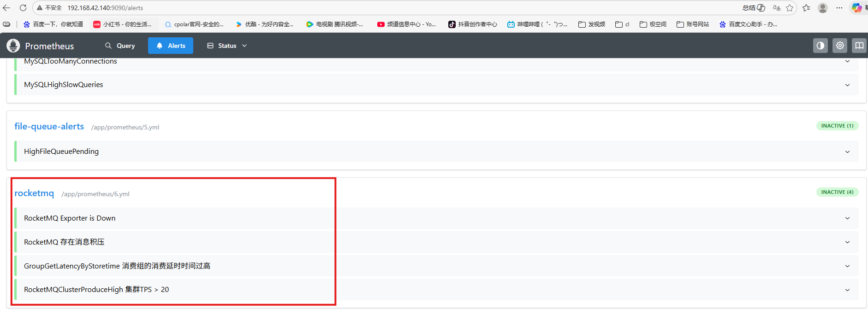Click the INACTIVE (4) badge for rocketmq
Screen dimensions: 868x315
click(x=837, y=192)
